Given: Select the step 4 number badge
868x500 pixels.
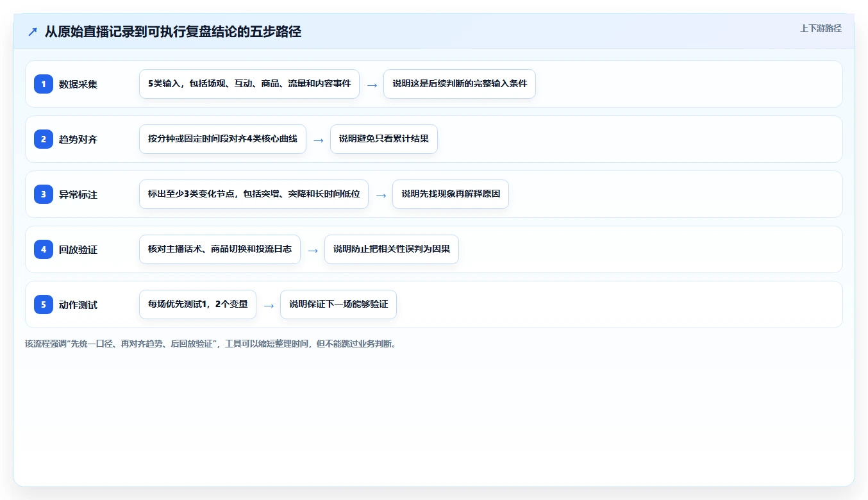Looking at the screenshot, I should [44, 249].
